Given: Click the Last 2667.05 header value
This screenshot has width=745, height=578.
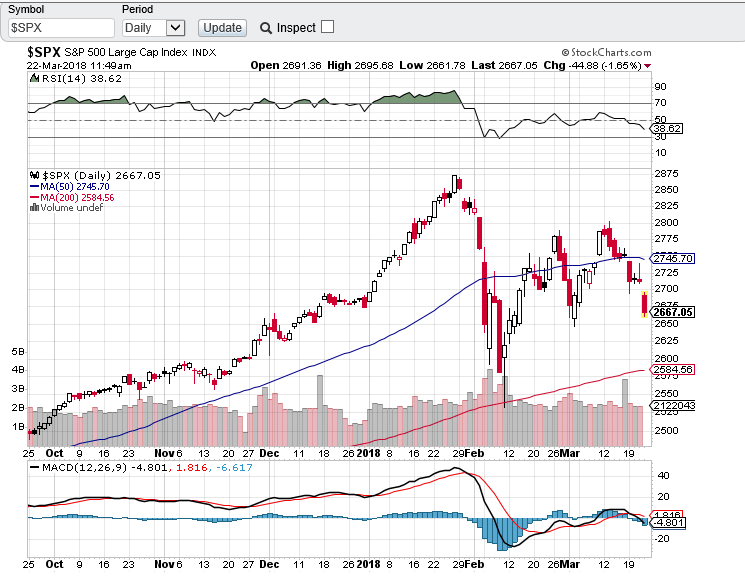Looking at the screenshot, I should pyautogui.click(x=505, y=66).
